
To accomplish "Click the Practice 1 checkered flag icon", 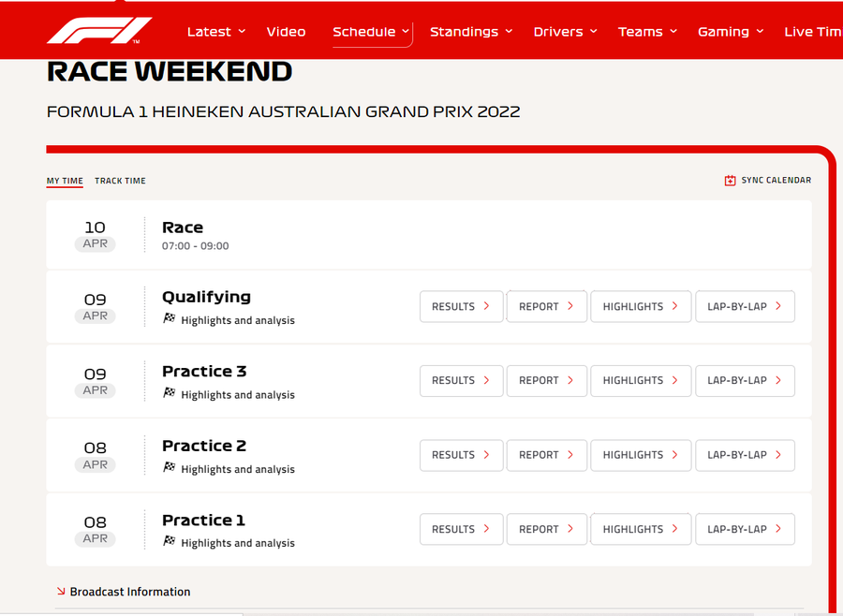I will click(170, 541).
